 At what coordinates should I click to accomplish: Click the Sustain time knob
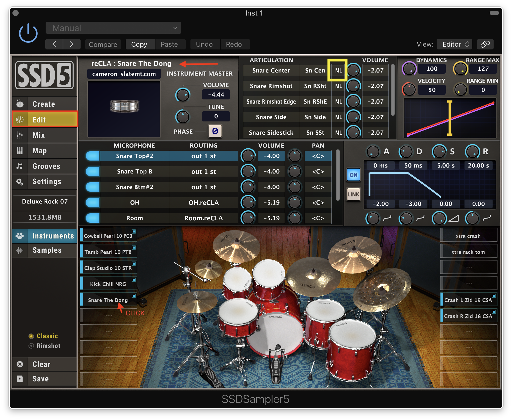point(439,151)
